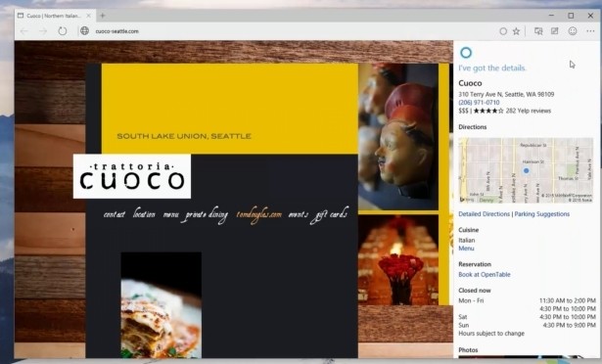Click the Photos section heading

point(468,350)
